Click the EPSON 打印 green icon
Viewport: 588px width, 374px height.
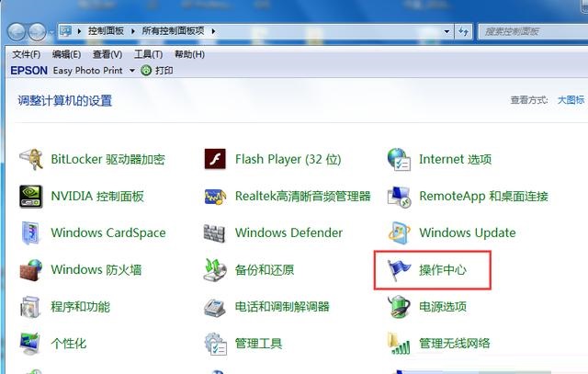[x=146, y=70]
